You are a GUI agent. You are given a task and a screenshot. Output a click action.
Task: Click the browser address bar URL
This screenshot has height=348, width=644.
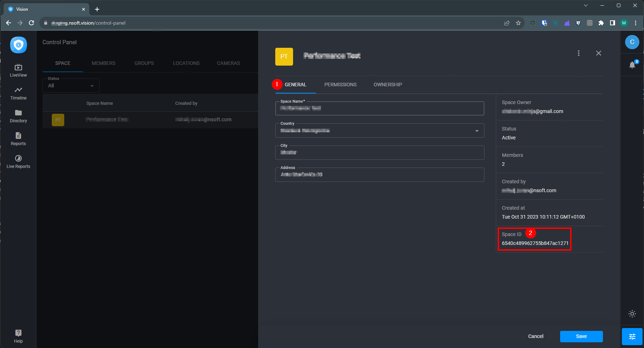pyautogui.click(x=89, y=23)
